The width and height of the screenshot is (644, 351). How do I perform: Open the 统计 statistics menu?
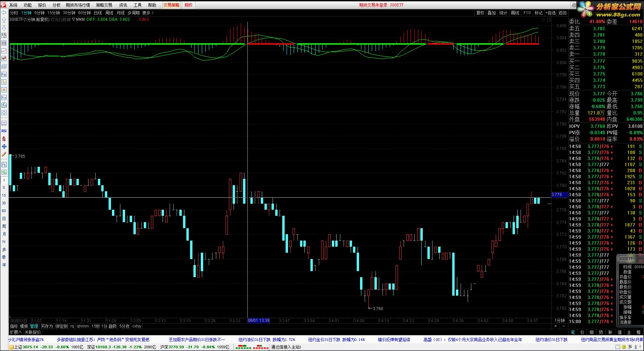504,13
